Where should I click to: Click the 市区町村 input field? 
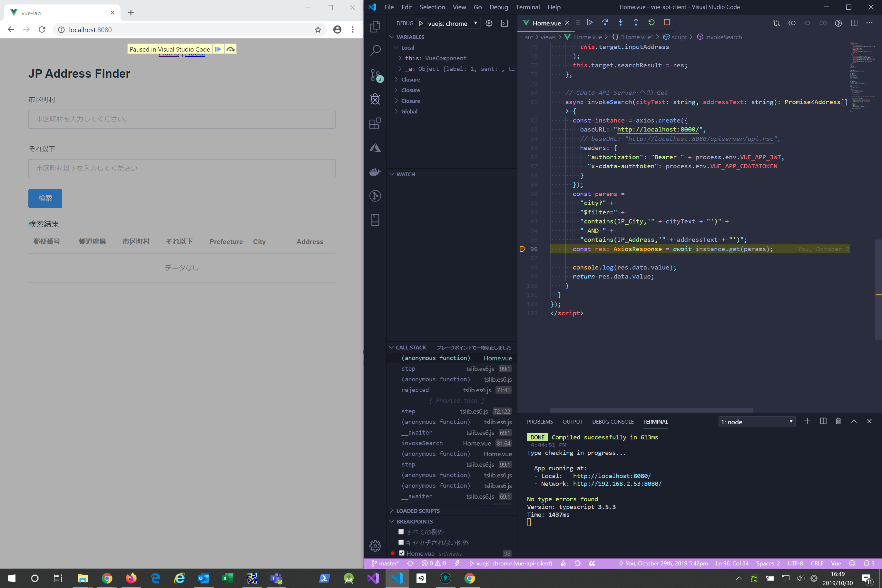coord(182,119)
